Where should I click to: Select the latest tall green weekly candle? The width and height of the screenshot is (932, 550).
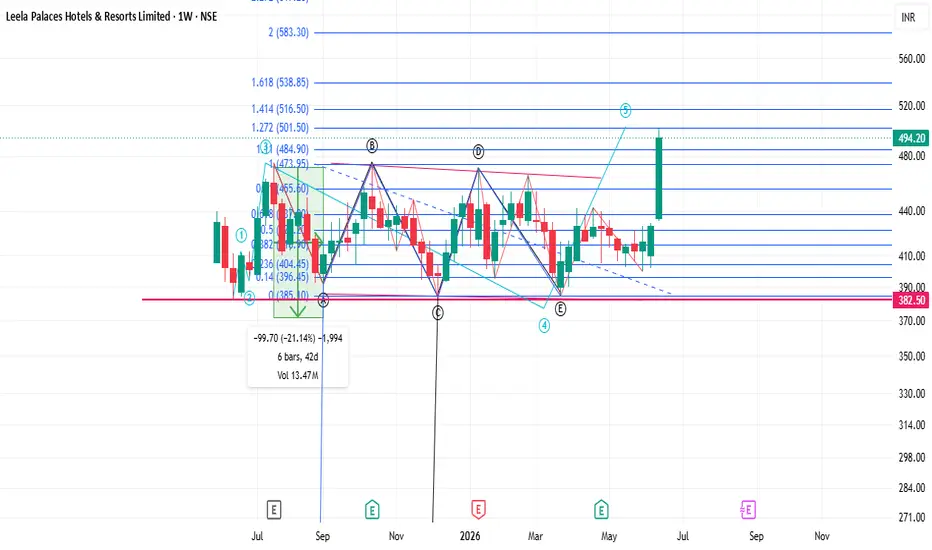[659, 177]
